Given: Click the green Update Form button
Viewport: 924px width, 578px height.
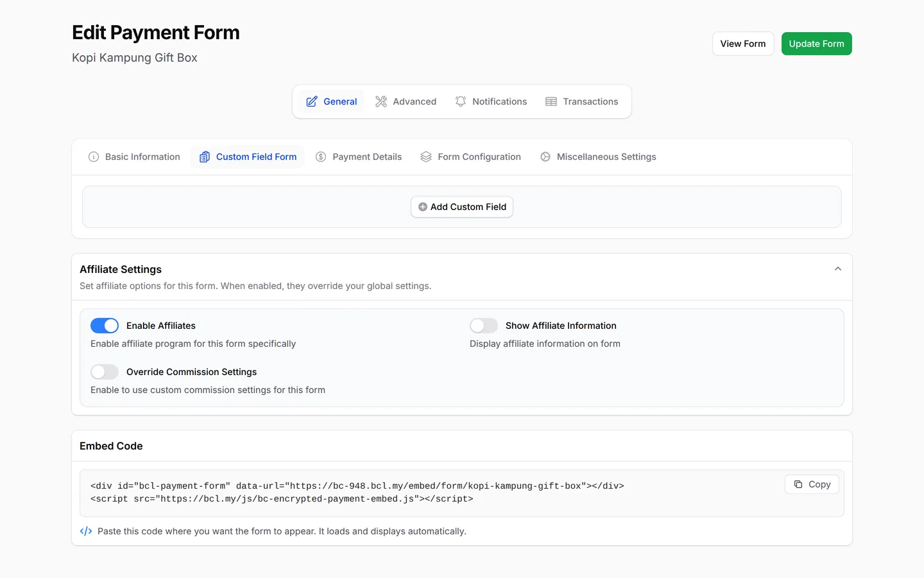Looking at the screenshot, I should [x=817, y=44].
